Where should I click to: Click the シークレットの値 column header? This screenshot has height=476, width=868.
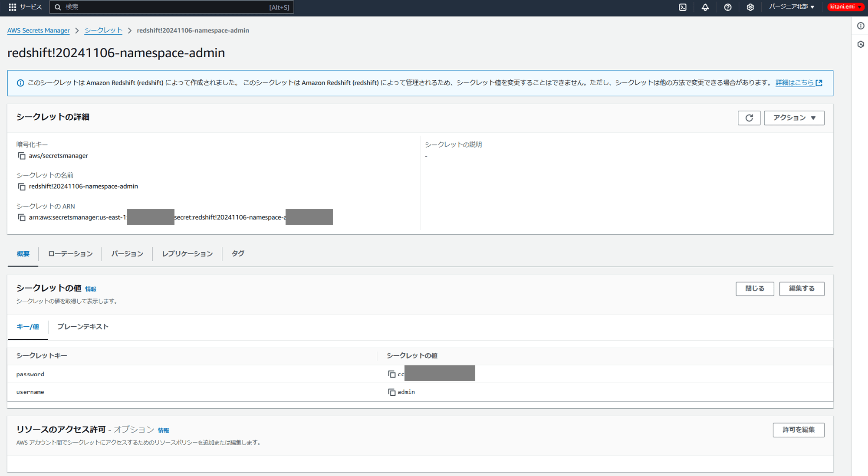coord(412,356)
